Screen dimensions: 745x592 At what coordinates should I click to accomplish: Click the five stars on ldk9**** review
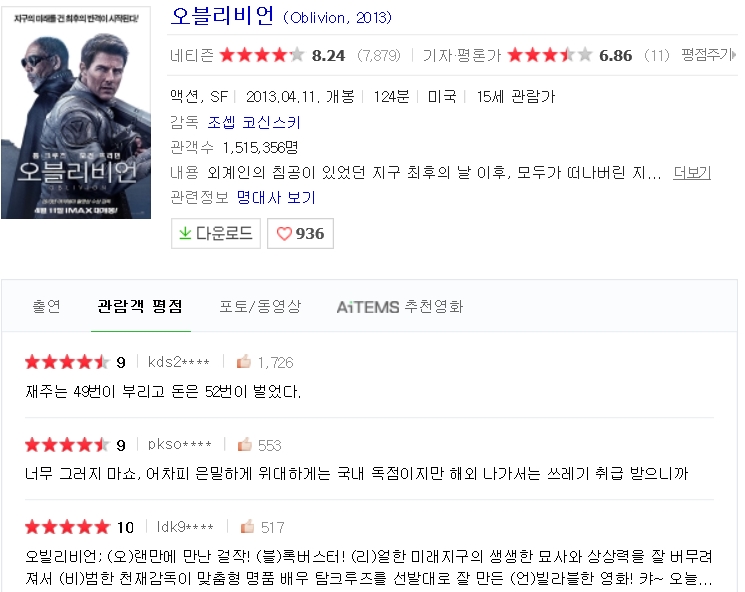click(66, 527)
